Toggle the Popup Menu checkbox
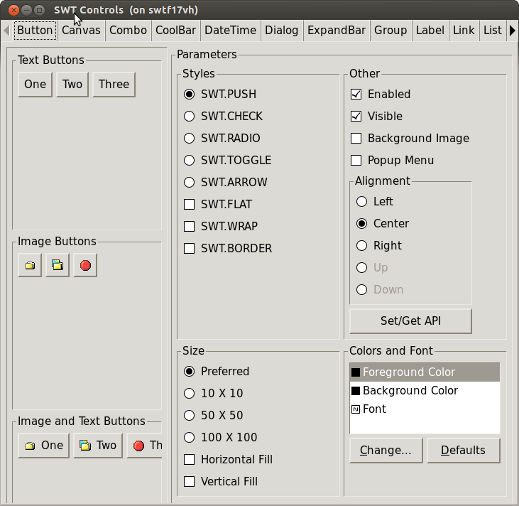Viewport: 519px width, 506px height. pos(356,160)
